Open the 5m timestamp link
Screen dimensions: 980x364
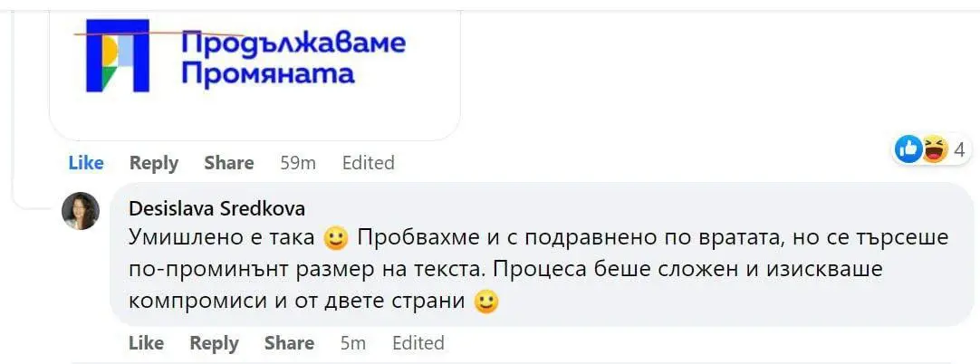click(352, 343)
